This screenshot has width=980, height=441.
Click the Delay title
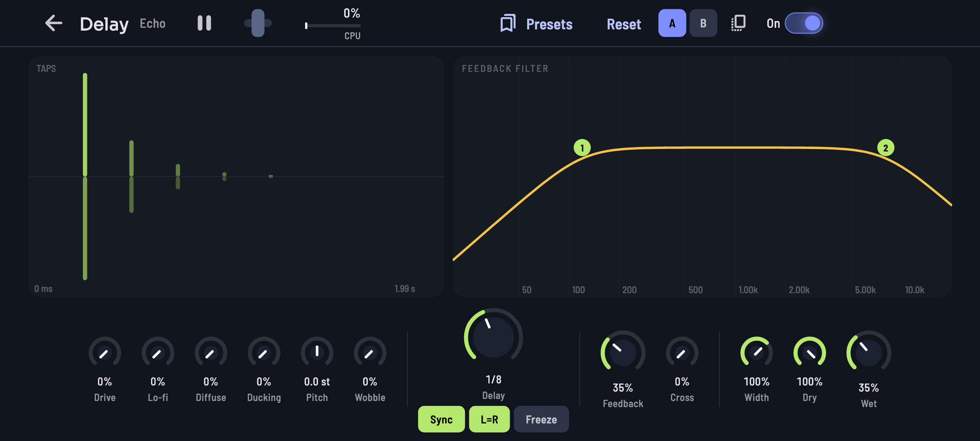[x=104, y=24]
